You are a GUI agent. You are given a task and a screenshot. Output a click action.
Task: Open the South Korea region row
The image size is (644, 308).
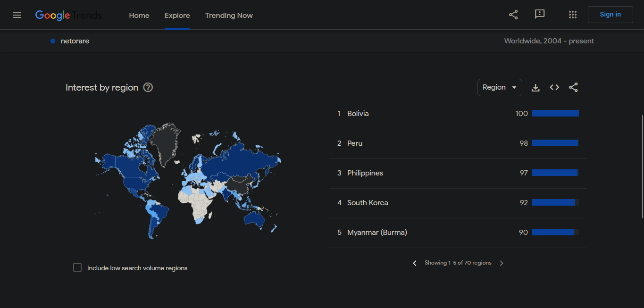click(458, 203)
